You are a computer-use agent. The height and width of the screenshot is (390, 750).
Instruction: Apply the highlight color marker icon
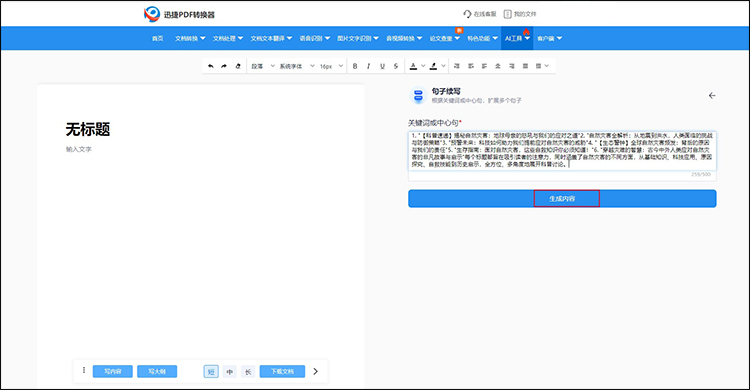click(x=433, y=66)
